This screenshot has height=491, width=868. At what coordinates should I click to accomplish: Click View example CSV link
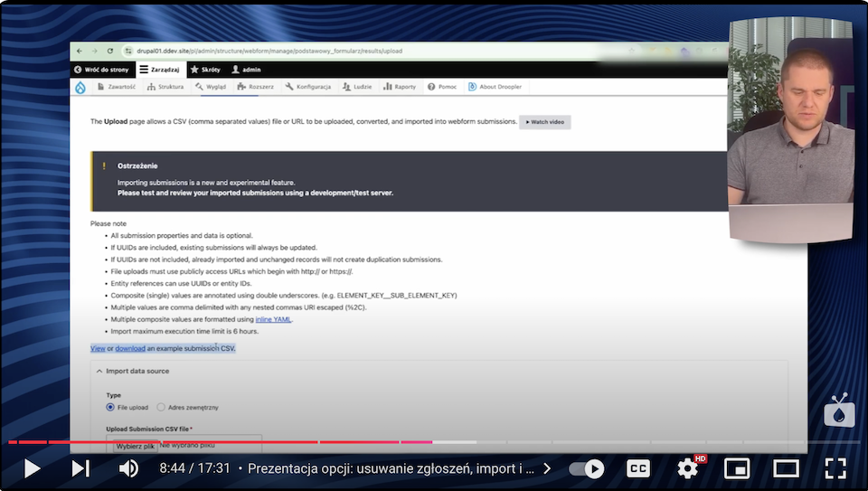(98, 348)
